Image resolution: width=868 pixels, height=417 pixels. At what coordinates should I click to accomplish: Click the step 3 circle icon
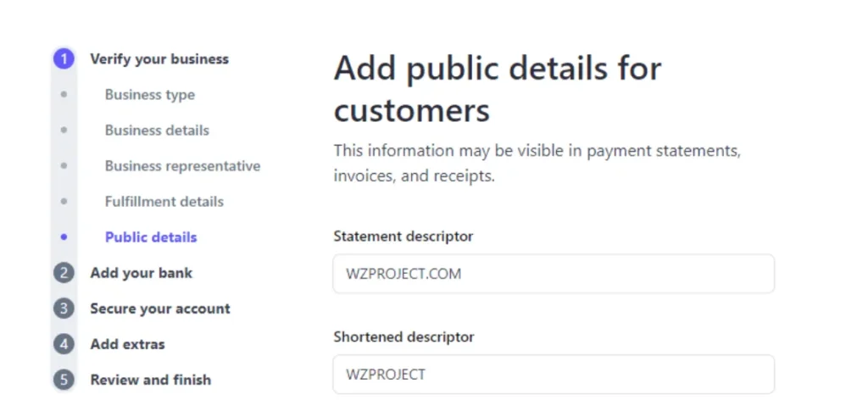[x=64, y=309]
